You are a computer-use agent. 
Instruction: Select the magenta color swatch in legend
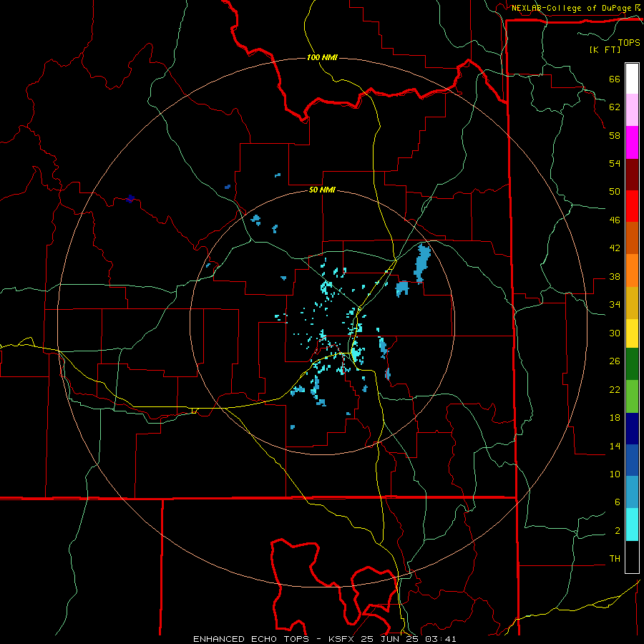click(632, 142)
